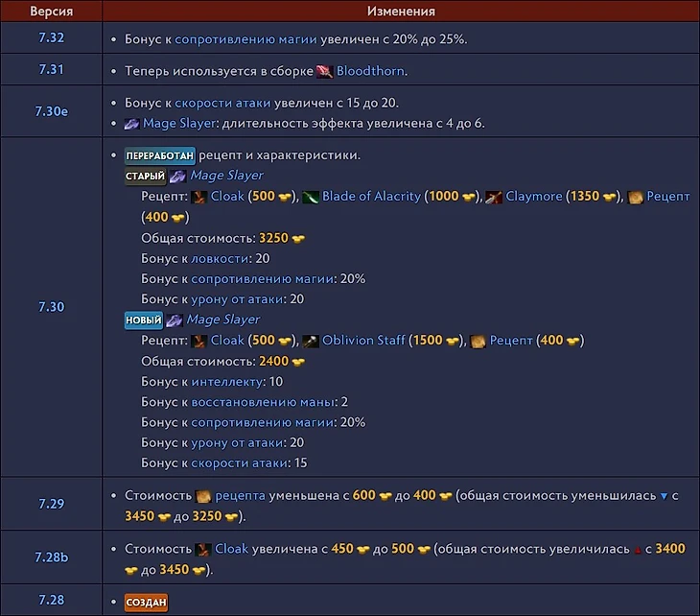This screenshot has width=700, height=616.
Task: Click the Blade of Alacrity icon
Action: 310,197
